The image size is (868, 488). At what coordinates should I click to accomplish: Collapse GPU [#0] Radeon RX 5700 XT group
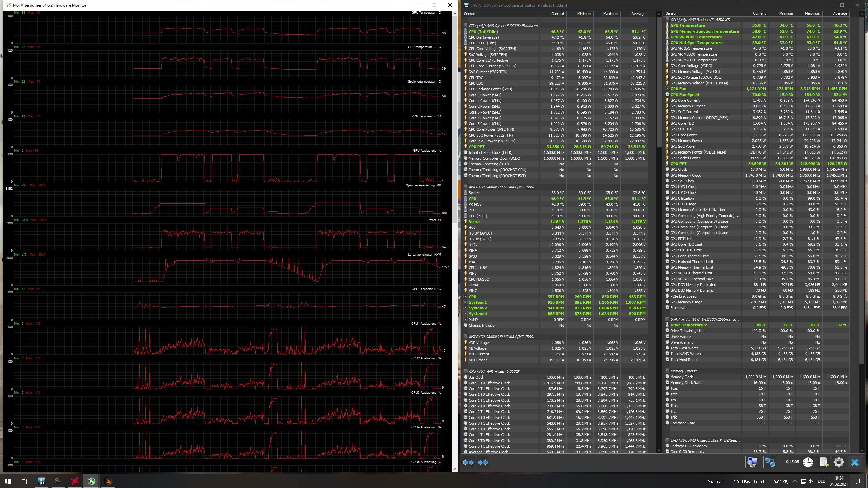click(x=667, y=20)
